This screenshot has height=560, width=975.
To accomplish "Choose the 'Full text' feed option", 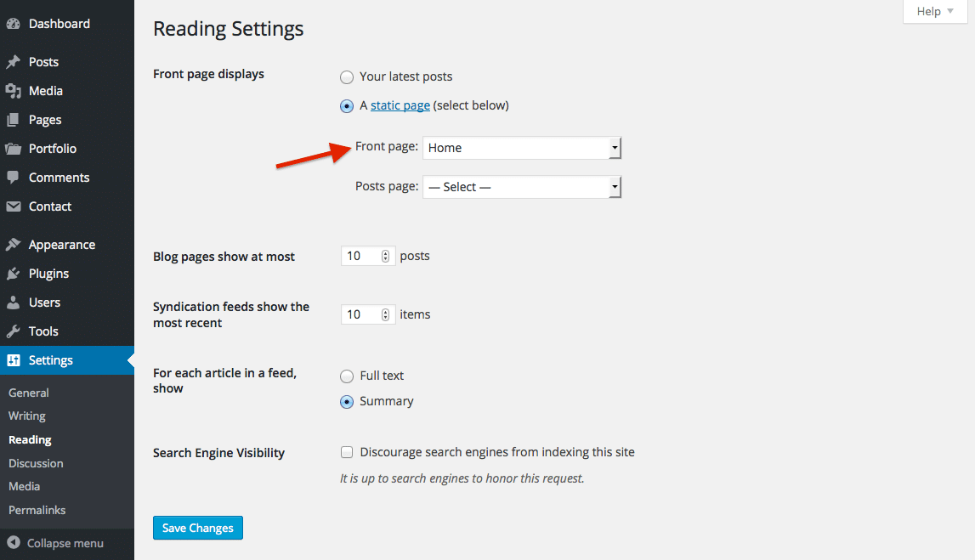I will click(x=347, y=376).
